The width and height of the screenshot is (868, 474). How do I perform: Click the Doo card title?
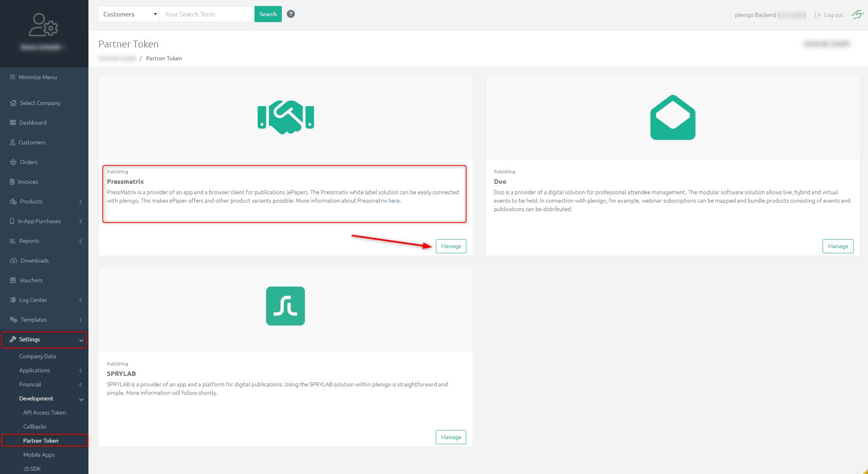(x=500, y=181)
